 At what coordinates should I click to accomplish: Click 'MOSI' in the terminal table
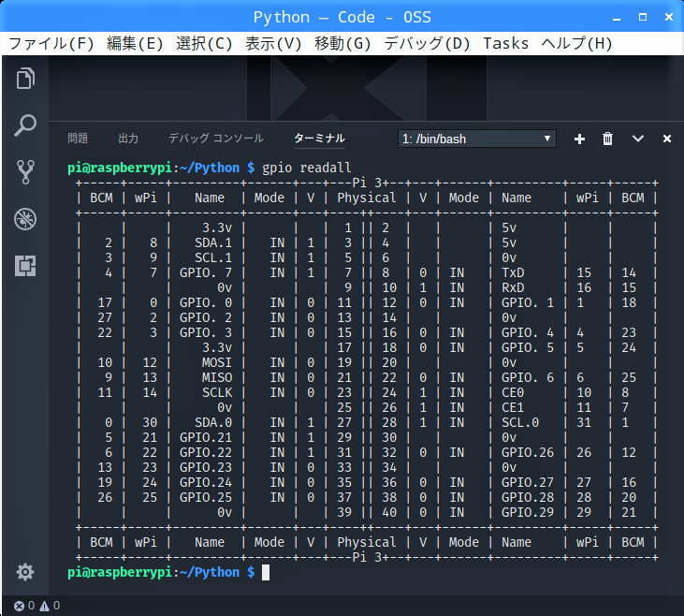point(217,363)
